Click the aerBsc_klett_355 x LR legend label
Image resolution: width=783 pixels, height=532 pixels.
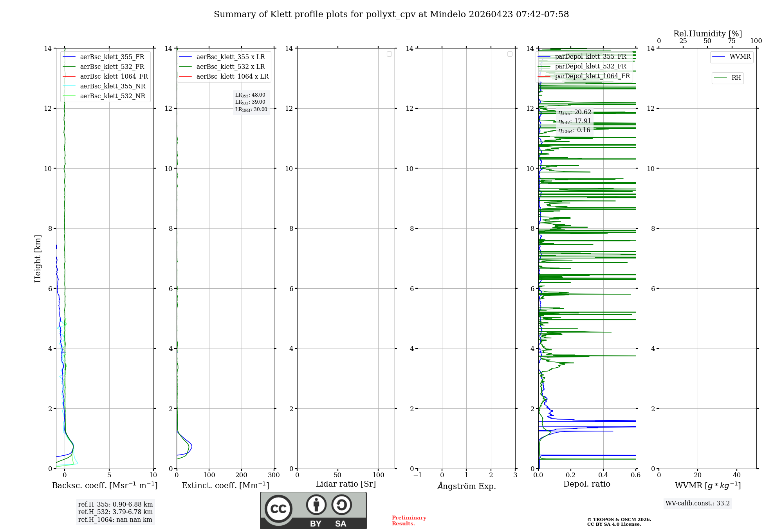pyautogui.click(x=230, y=57)
